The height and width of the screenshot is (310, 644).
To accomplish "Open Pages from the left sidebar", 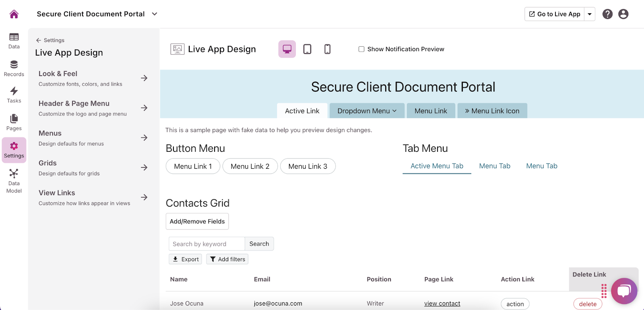I will tap(14, 122).
